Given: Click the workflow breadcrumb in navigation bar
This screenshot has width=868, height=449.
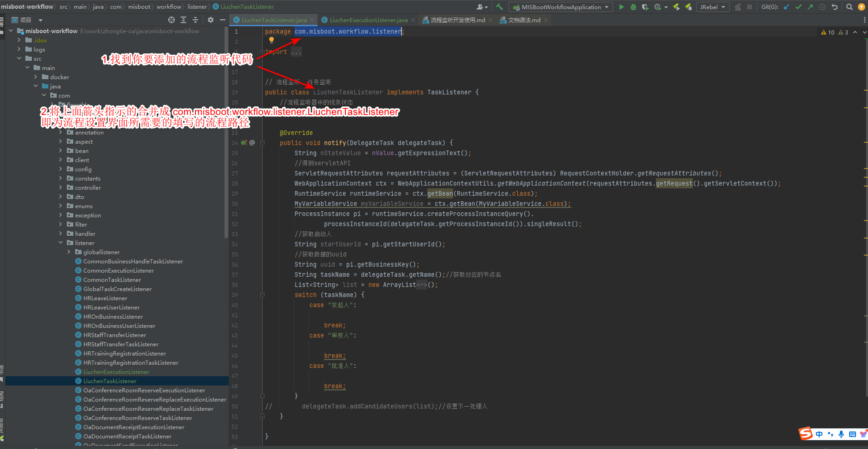Looking at the screenshot, I should coord(169,7).
